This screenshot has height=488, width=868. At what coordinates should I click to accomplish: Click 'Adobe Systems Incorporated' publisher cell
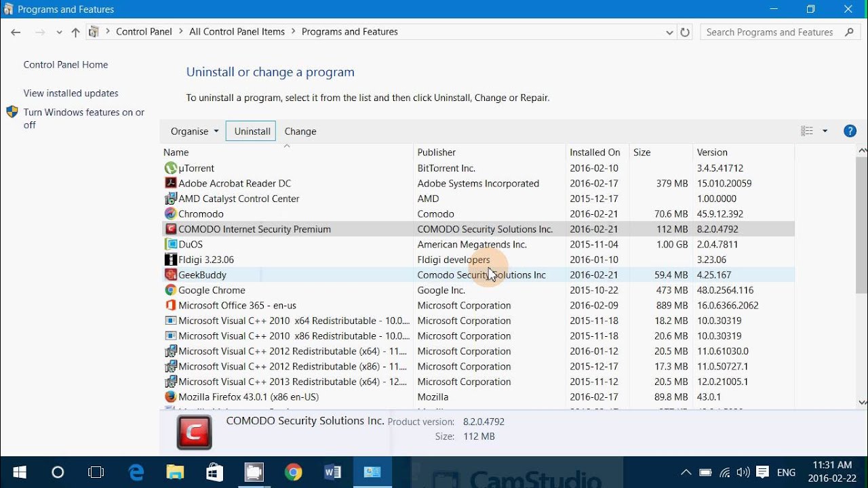point(478,183)
